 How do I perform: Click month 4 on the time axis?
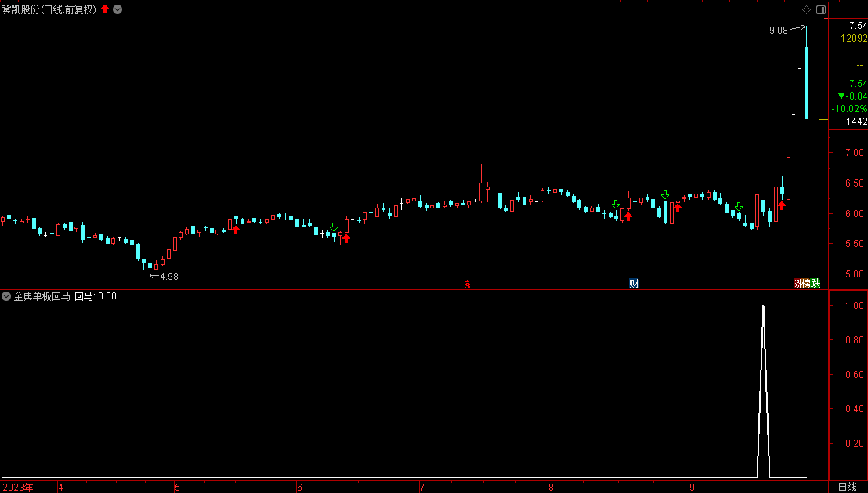pos(60,488)
